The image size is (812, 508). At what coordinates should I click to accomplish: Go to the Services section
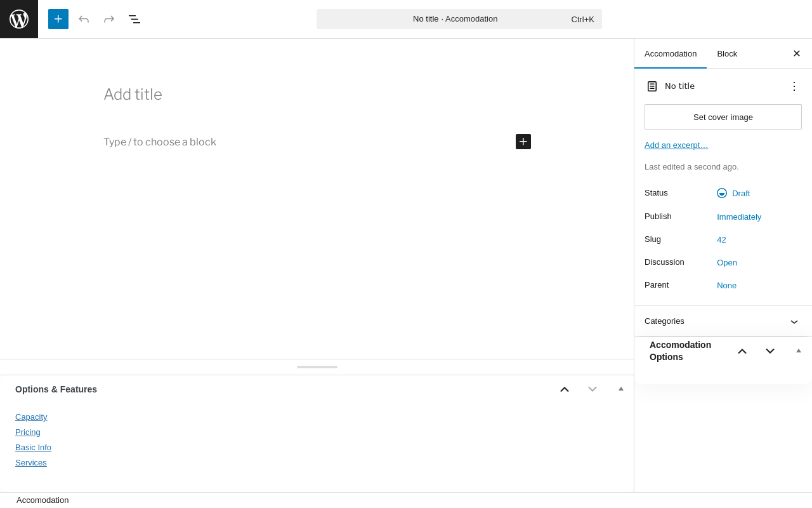(31, 463)
